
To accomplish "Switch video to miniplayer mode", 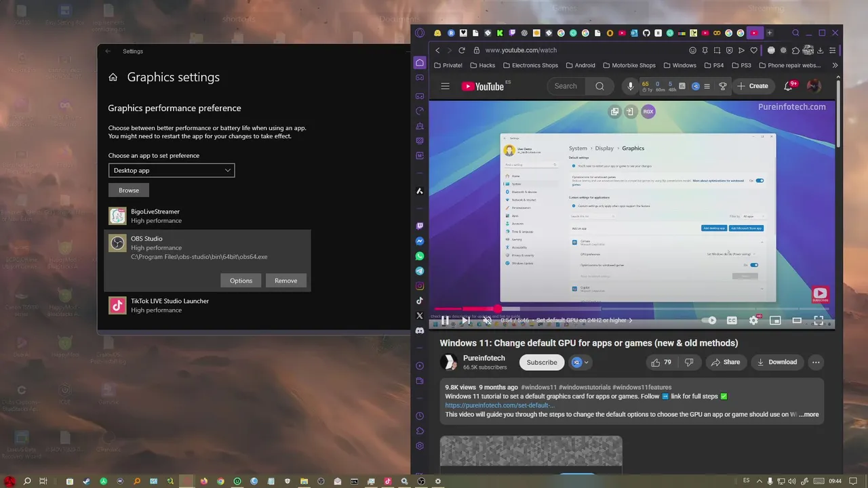I will (775, 320).
